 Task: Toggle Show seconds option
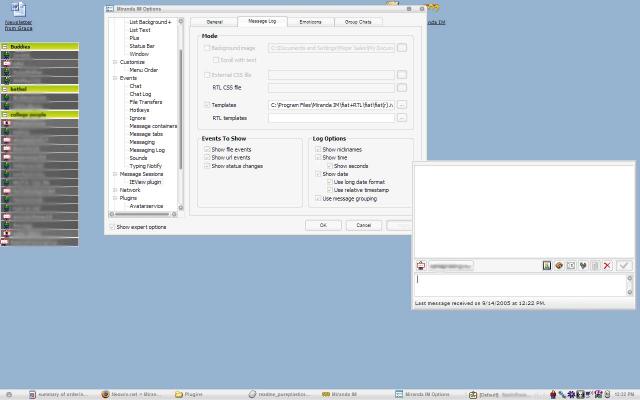point(329,166)
